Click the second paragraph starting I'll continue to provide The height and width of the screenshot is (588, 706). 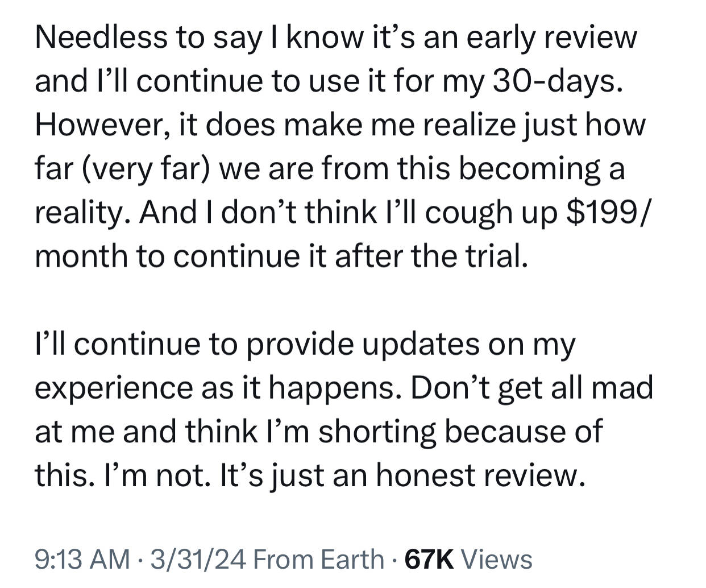point(344,409)
